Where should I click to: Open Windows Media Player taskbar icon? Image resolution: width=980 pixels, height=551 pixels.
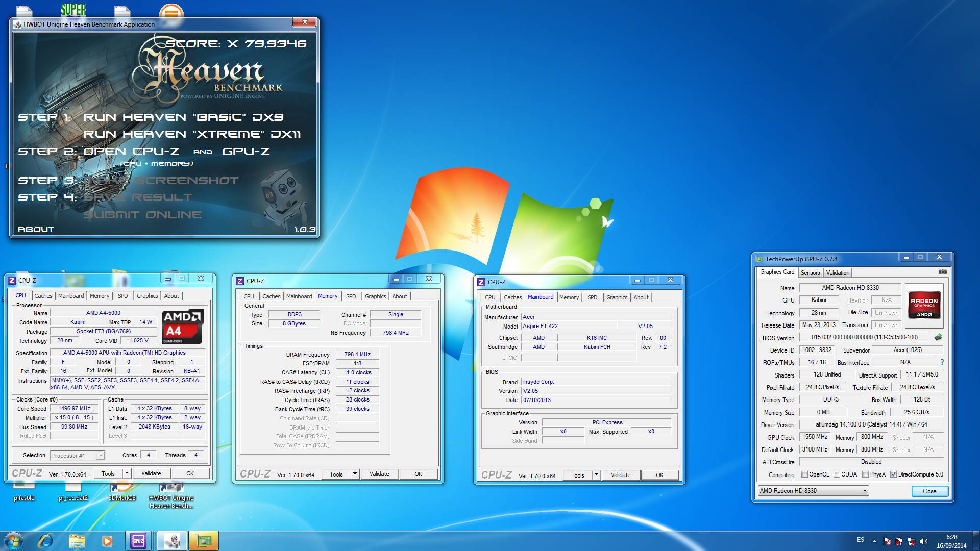click(107, 541)
